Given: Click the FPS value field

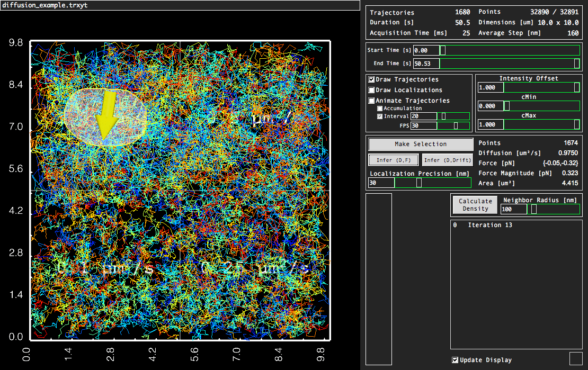Looking at the screenshot, I should tap(424, 126).
